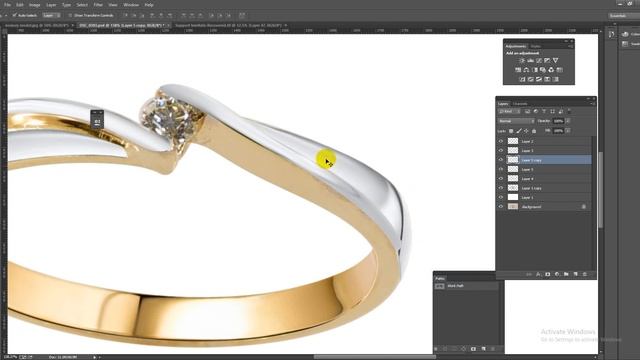
Task: Add a Levels adjustment
Action: [531, 60]
